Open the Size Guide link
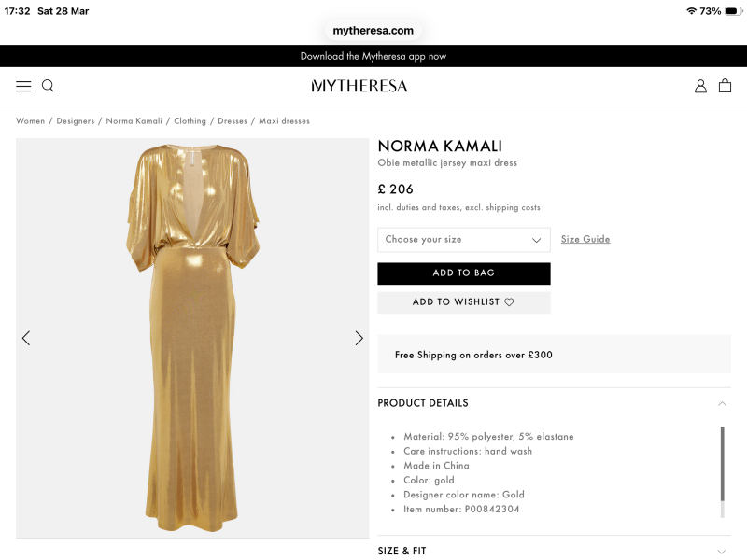The width and height of the screenshot is (747, 560). click(586, 239)
